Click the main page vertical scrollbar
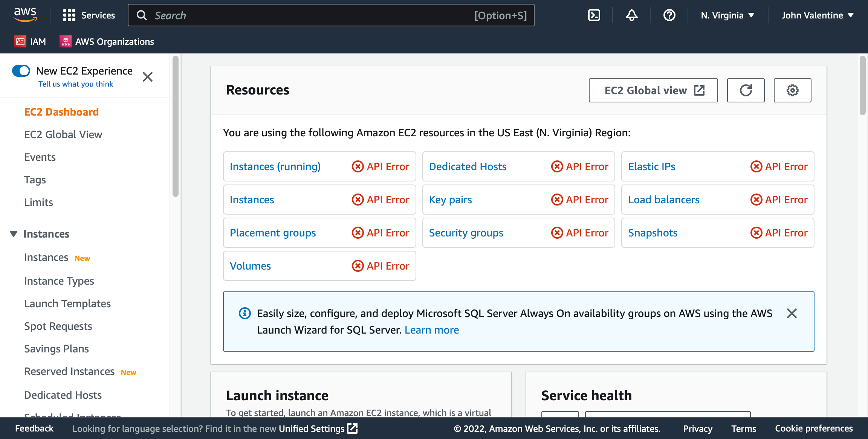Screen dimensions: 868x439 pos(863,85)
